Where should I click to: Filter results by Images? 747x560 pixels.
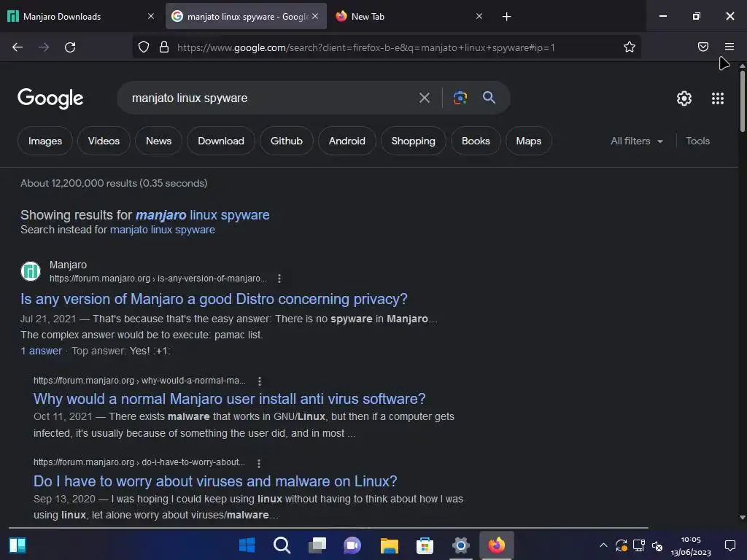click(x=44, y=141)
